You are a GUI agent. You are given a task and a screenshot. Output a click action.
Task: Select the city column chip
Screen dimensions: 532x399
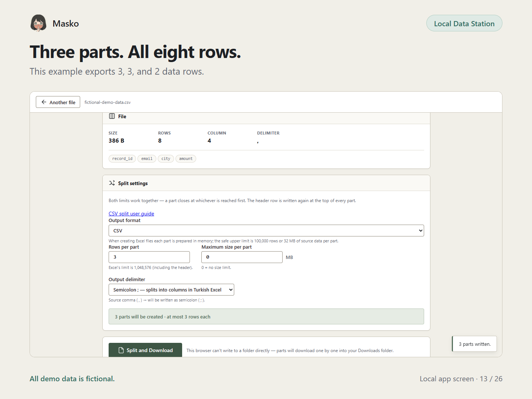[x=166, y=158]
